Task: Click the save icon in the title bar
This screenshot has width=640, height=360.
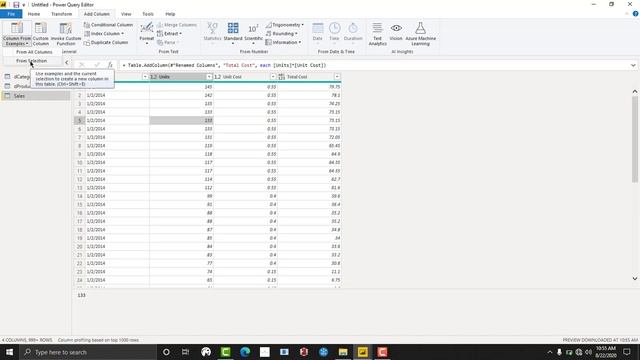Action: (16, 4)
